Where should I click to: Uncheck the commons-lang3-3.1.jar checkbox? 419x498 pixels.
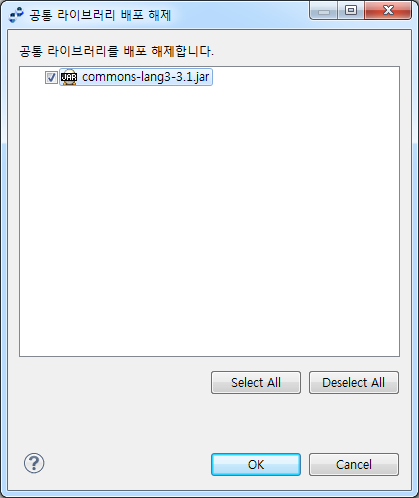pos(51,78)
